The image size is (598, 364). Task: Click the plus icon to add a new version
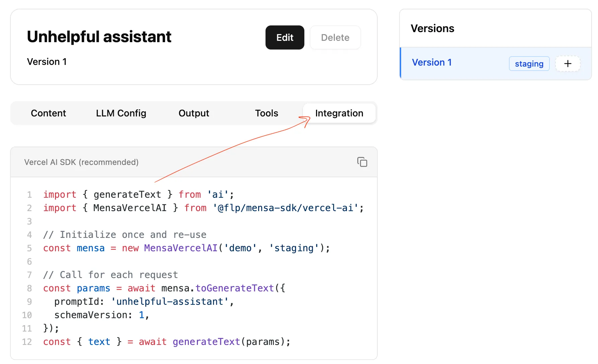tap(568, 64)
